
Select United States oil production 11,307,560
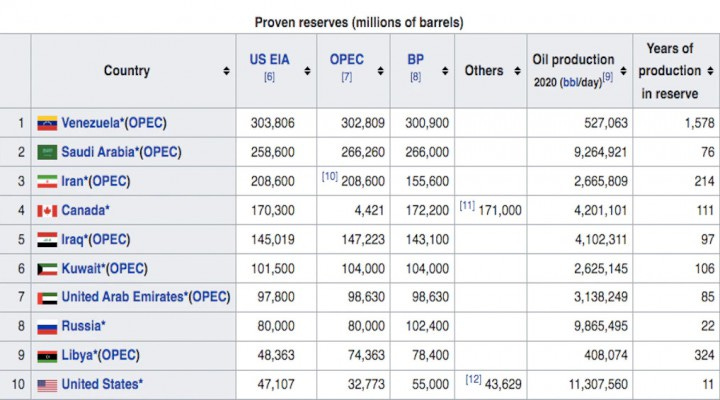coord(598,384)
